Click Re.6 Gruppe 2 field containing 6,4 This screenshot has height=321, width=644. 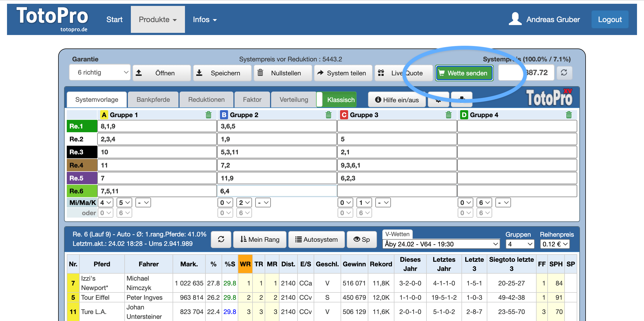pyautogui.click(x=277, y=191)
